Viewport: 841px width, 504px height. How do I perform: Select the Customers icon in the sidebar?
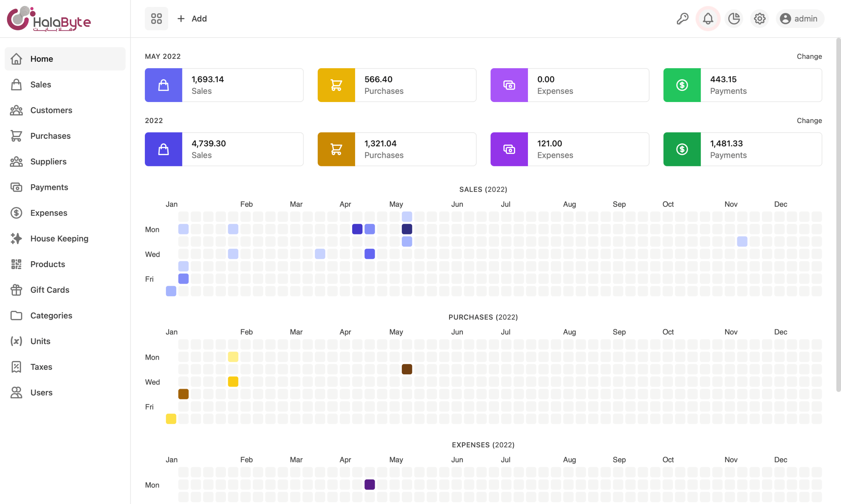[16, 110]
